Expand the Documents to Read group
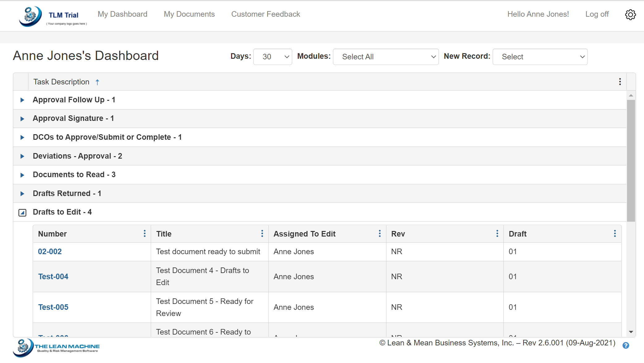644x363 pixels. pyautogui.click(x=22, y=175)
